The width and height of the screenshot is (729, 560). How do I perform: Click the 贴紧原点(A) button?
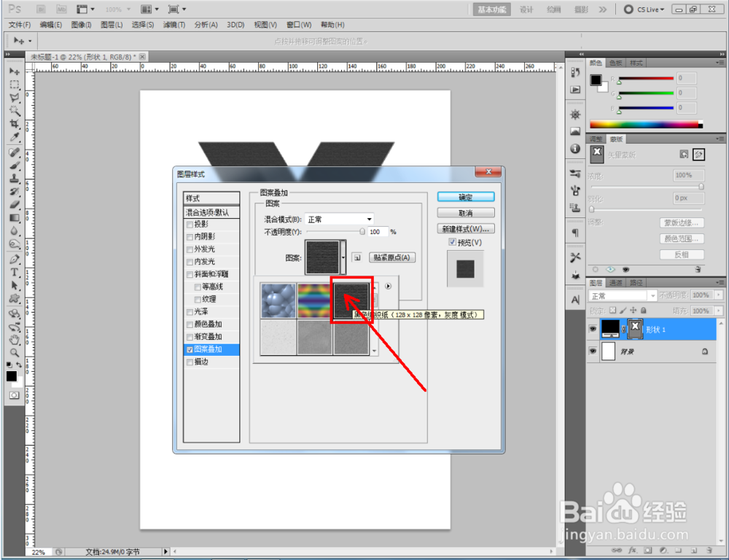(391, 257)
